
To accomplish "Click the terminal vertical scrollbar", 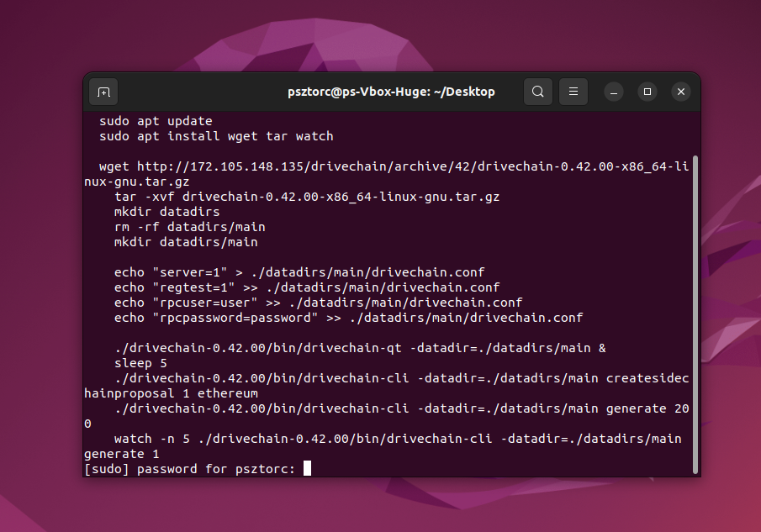I will pos(695,311).
